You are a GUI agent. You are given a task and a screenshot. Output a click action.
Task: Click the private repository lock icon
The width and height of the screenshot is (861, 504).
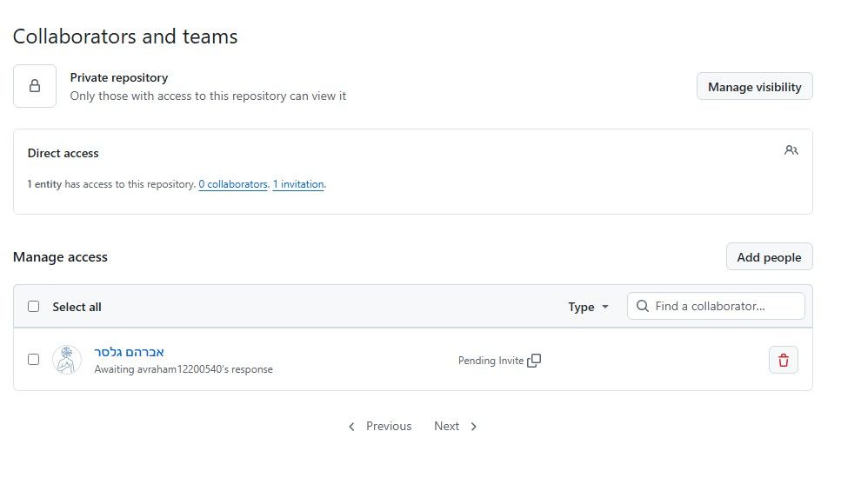pos(35,86)
